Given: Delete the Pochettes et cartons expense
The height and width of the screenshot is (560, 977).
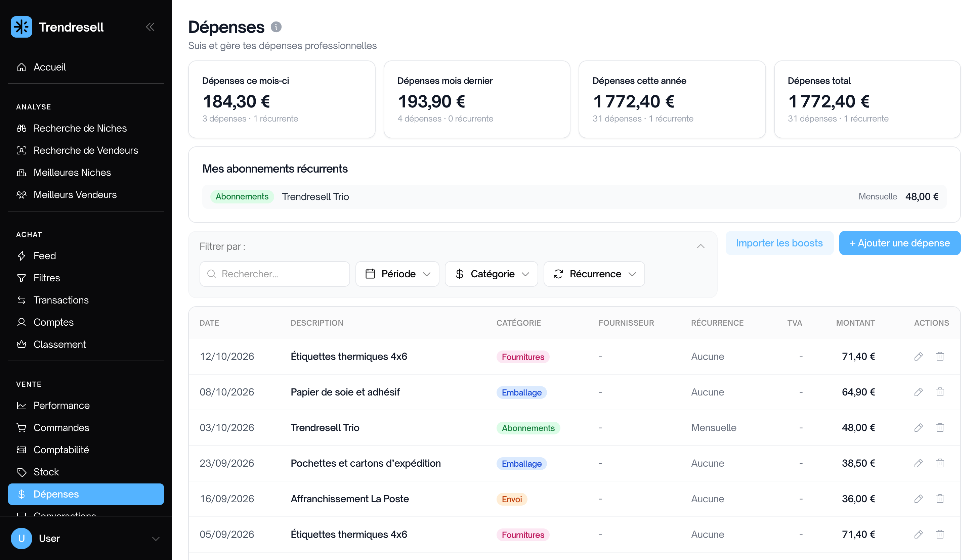Looking at the screenshot, I should tap(940, 463).
